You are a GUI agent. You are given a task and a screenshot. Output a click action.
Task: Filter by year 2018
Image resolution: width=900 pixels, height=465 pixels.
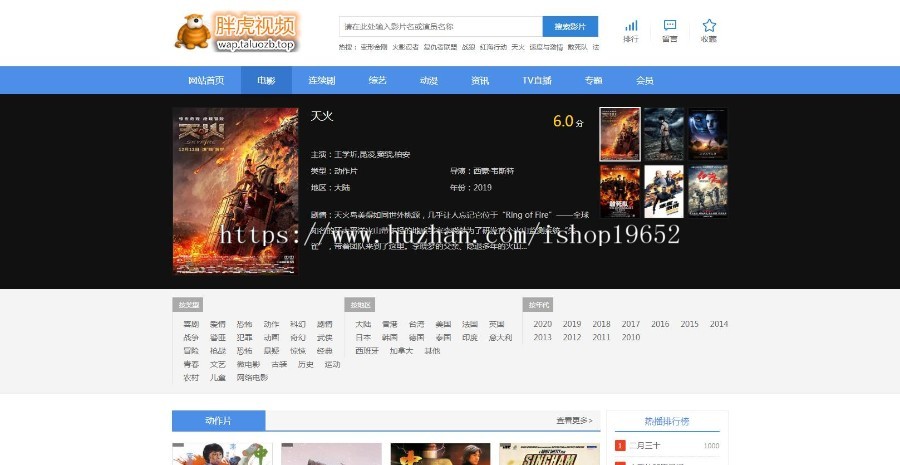602,324
